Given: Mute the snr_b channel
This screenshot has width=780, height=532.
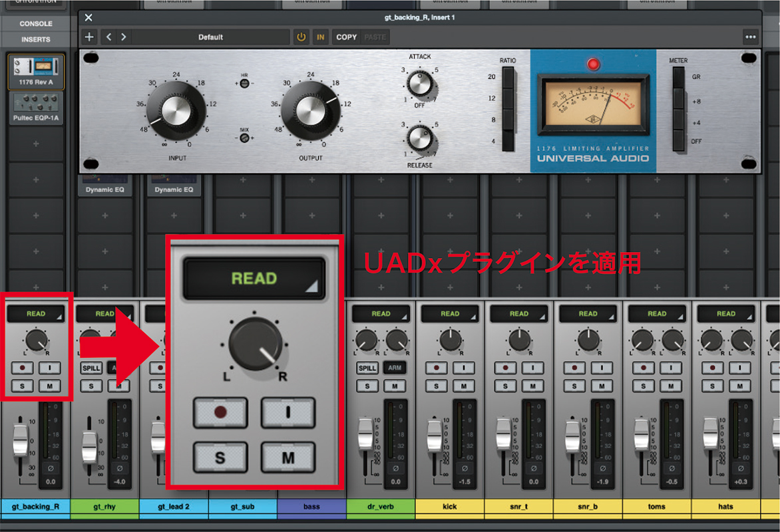Looking at the screenshot, I should point(602,386).
